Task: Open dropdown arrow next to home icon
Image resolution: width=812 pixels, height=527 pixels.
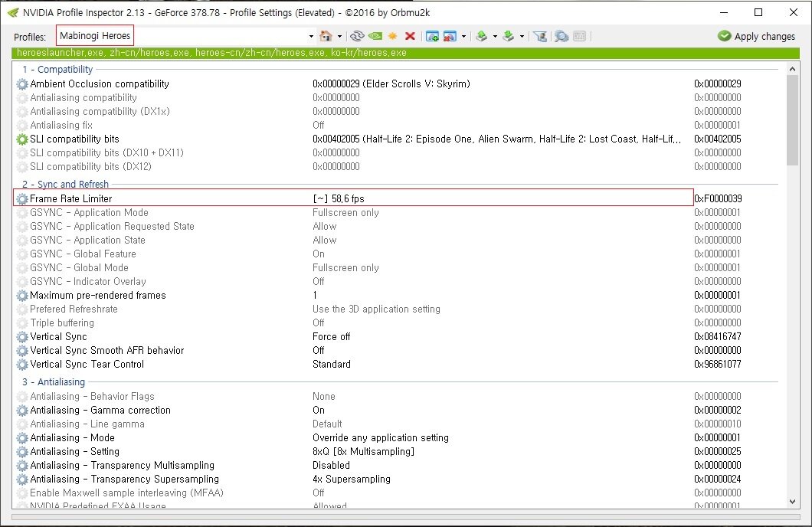Action: (339, 36)
